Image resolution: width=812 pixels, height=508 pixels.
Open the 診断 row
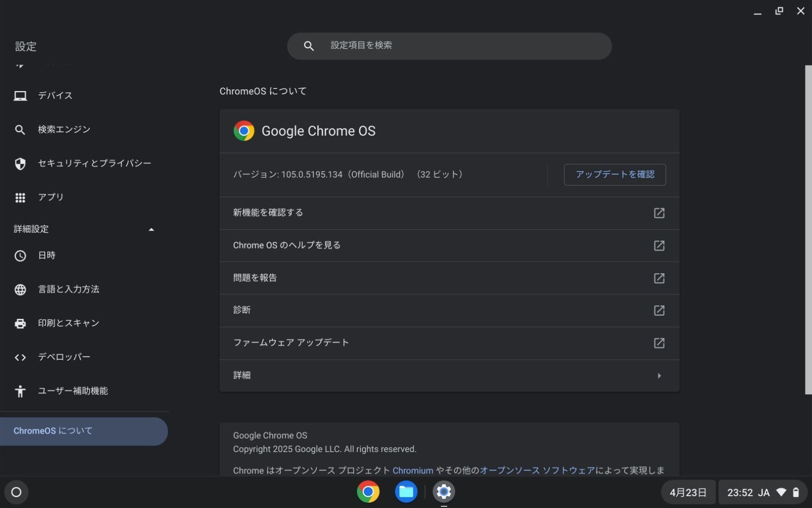coord(449,310)
